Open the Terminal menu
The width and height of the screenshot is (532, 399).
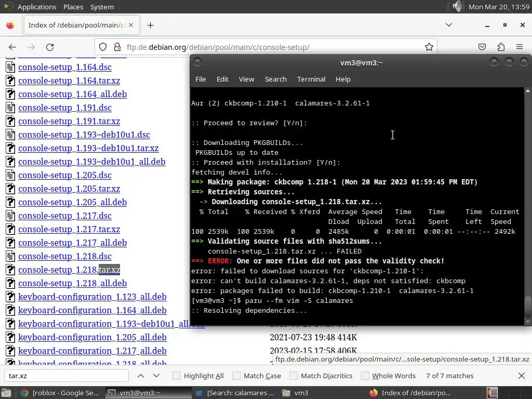[x=311, y=79]
